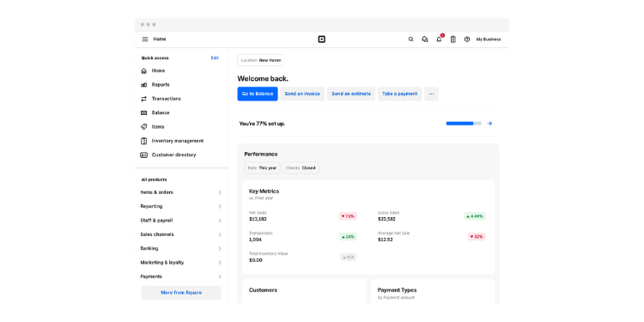The width and height of the screenshot is (644, 322).
Task: Click the Key Metrics heading
Action: (x=264, y=191)
